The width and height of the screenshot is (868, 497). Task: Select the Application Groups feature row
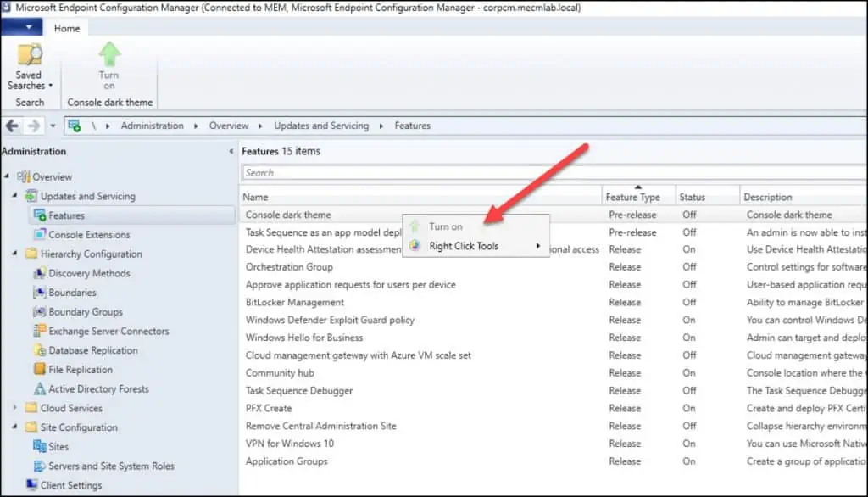[x=554, y=461]
